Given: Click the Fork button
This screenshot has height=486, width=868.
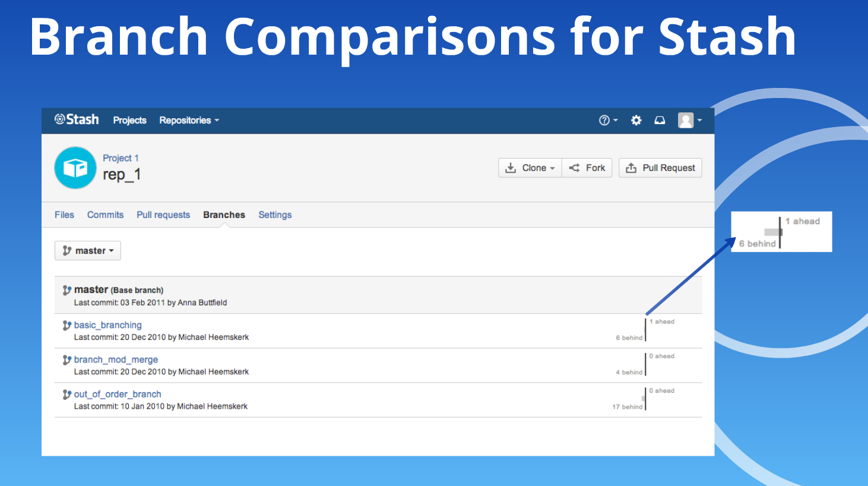Looking at the screenshot, I should click(x=587, y=168).
